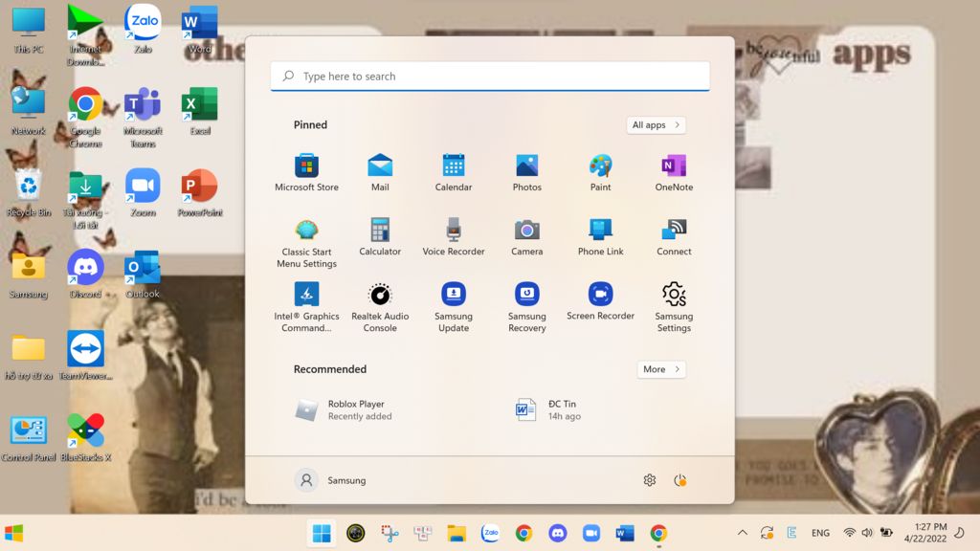The image size is (980, 551).
Task: Click the Start button on the taskbar
Action: pos(322,533)
